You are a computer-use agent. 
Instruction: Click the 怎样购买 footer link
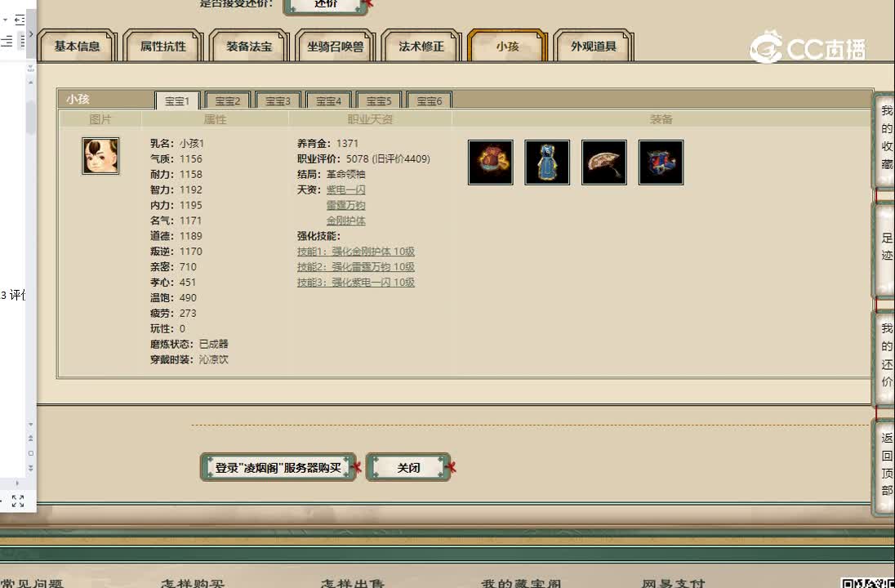tap(193, 583)
